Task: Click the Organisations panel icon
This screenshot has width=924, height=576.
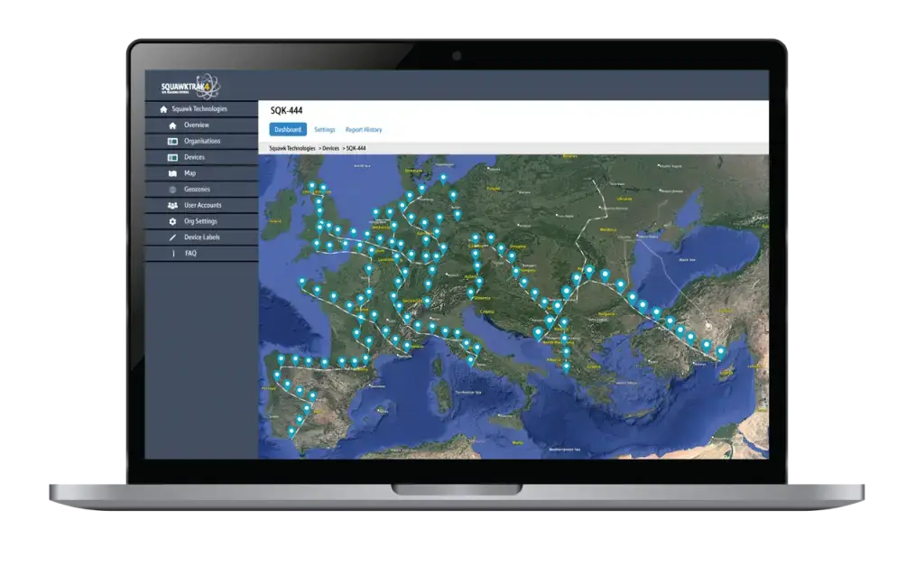Action: (172, 142)
